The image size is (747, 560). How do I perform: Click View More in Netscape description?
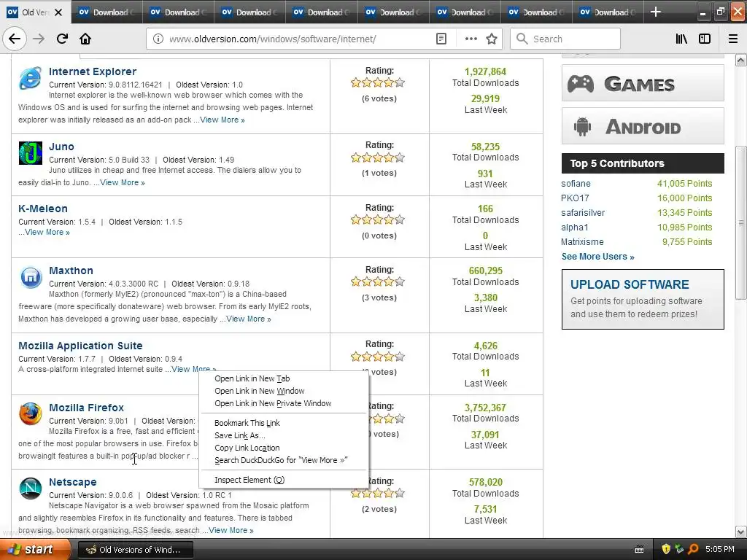231,531
